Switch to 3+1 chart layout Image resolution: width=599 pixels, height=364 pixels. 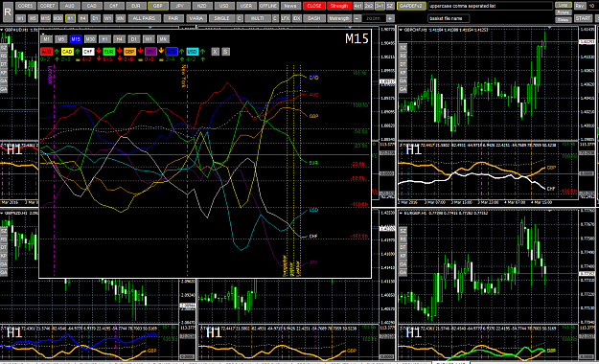[x=380, y=6]
